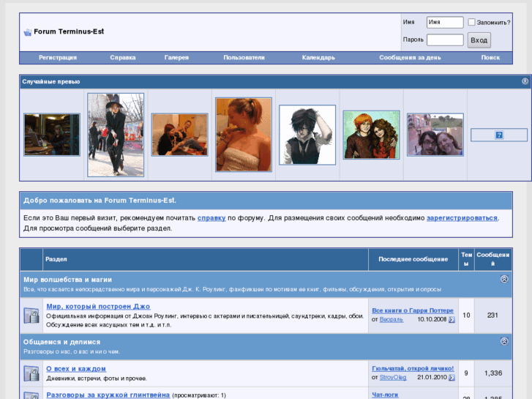Toggle the Запомнить? checkbox
532x399 pixels.
471,22
